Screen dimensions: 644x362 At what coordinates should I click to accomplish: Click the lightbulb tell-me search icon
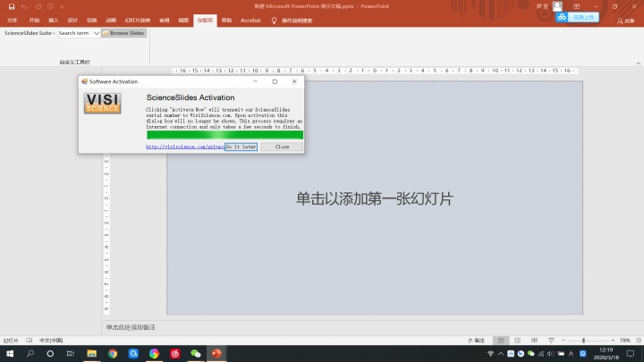274,21
